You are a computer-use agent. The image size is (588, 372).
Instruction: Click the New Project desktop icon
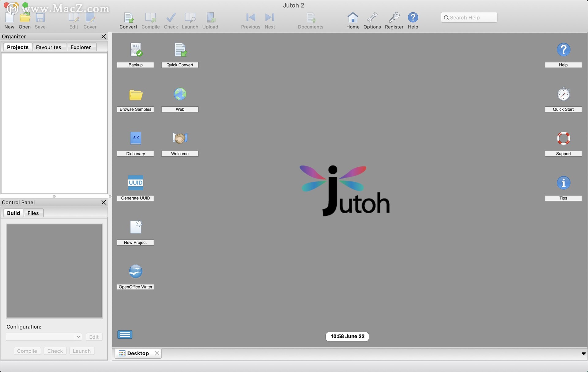pos(136,227)
